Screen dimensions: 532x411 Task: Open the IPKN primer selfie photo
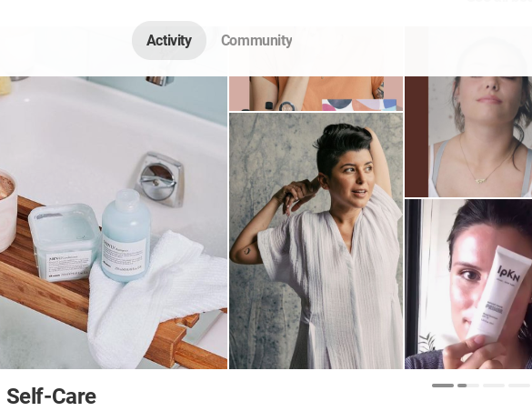pos(468,285)
